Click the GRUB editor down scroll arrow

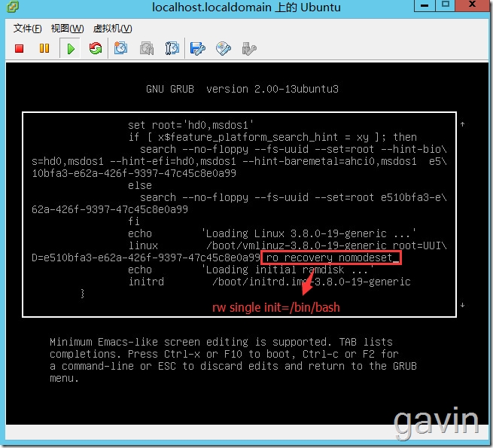[462, 305]
